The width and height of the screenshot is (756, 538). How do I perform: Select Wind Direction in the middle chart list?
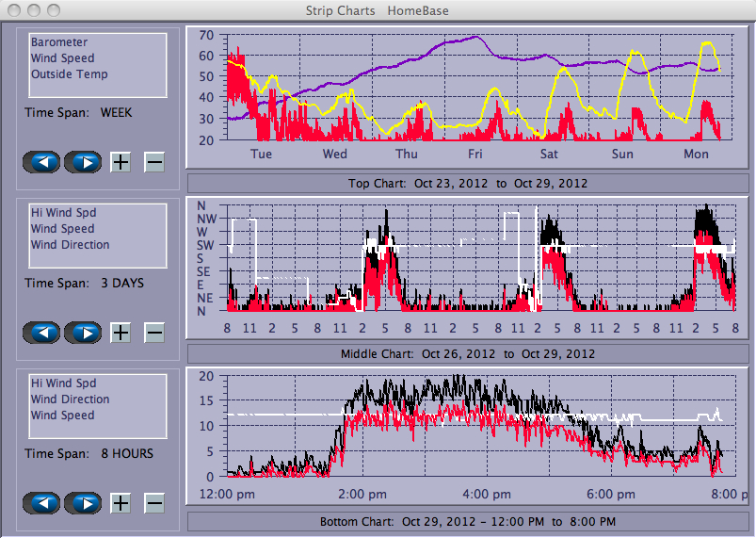click(70, 245)
